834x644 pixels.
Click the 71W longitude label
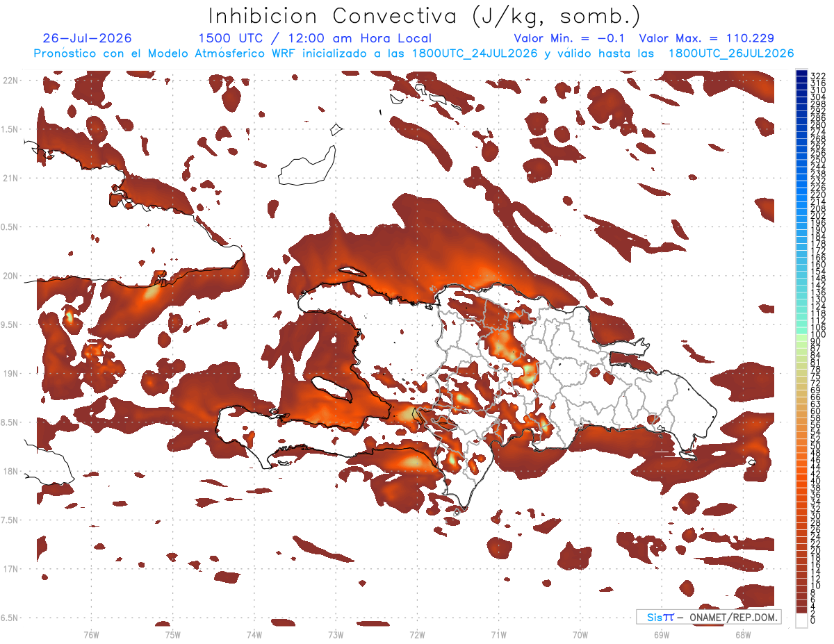498,634
